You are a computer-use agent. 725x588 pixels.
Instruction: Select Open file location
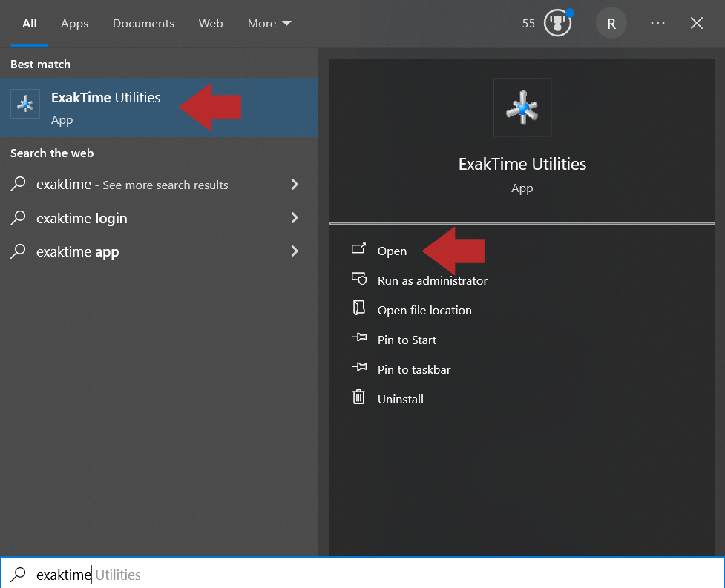pos(424,310)
